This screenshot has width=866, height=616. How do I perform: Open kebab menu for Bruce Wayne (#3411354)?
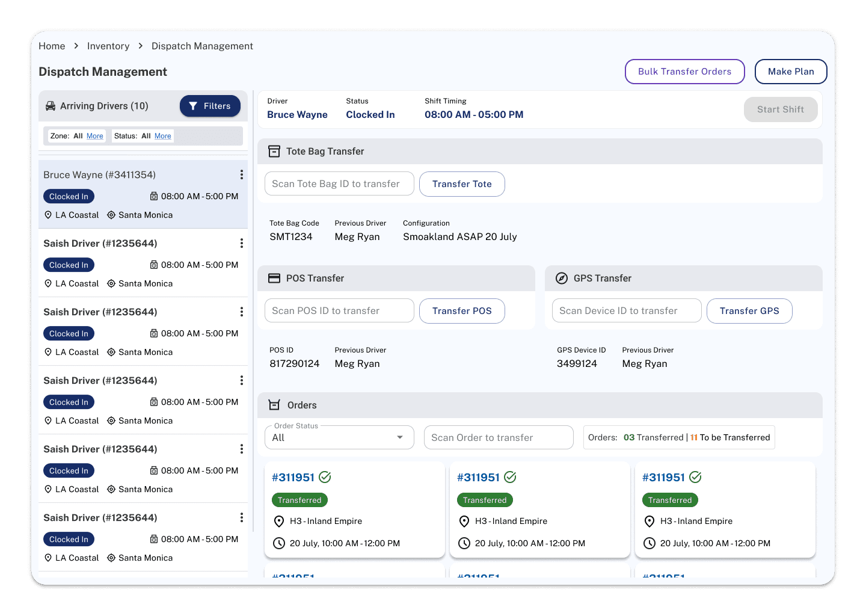pos(242,174)
